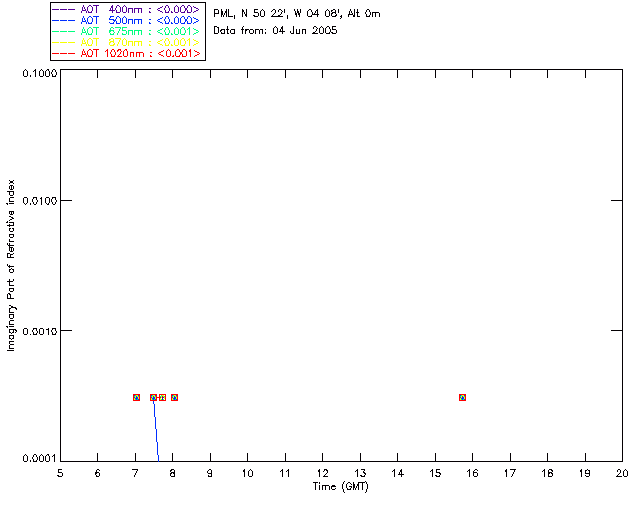Image resolution: width=640 pixels, height=512 pixels.
Task: Click the PML station location text
Action: point(297,13)
